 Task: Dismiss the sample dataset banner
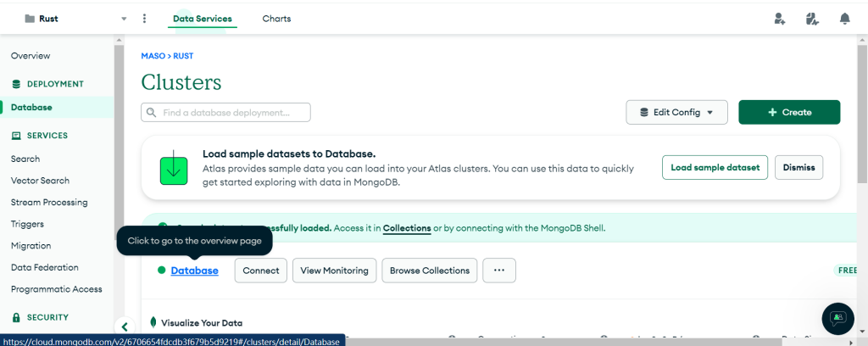pyautogui.click(x=798, y=167)
